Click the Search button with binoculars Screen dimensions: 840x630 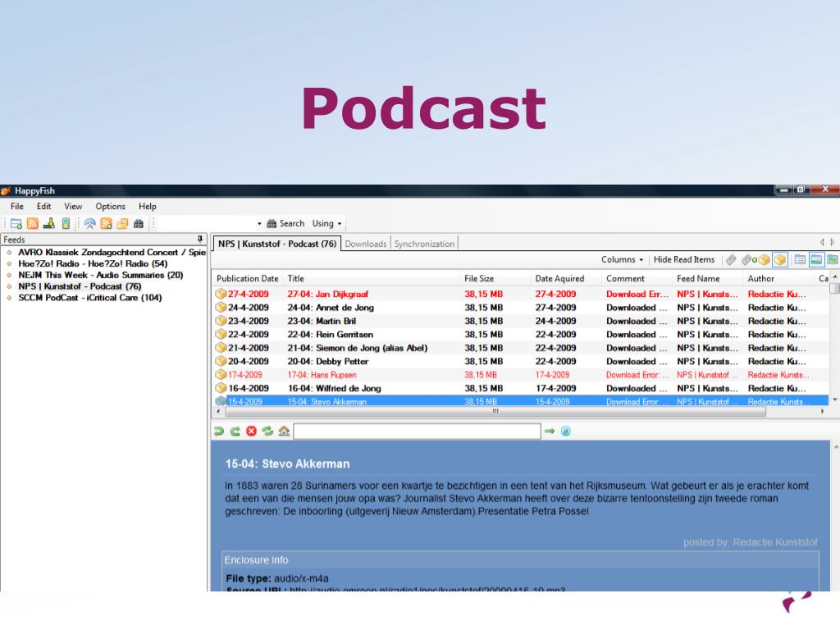285,223
